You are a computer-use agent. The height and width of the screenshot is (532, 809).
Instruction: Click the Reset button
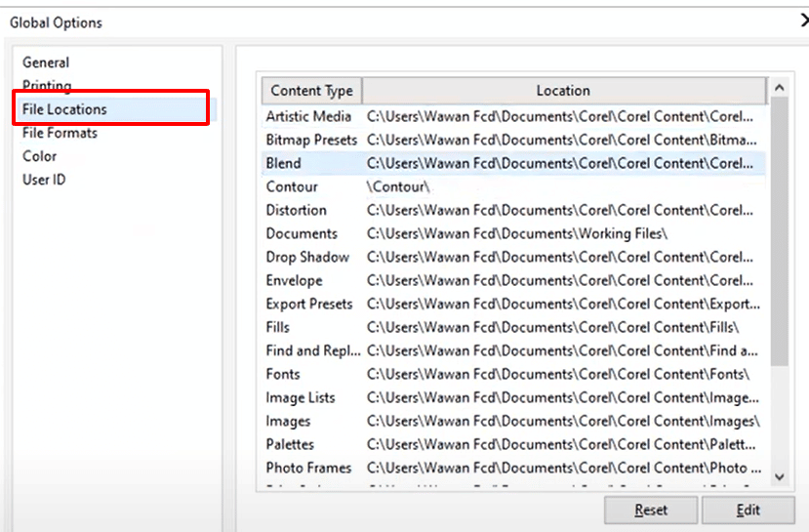pyautogui.click(x=651, y=510)
